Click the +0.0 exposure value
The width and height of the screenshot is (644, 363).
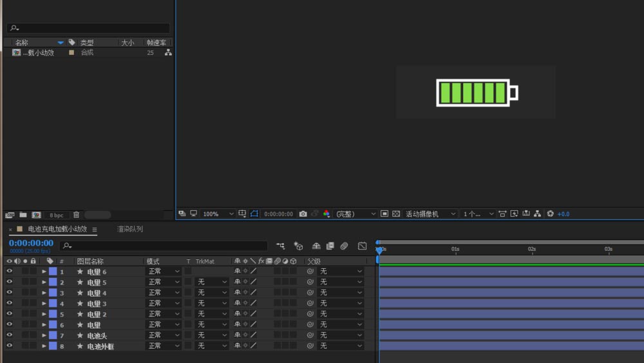(563, 214)
